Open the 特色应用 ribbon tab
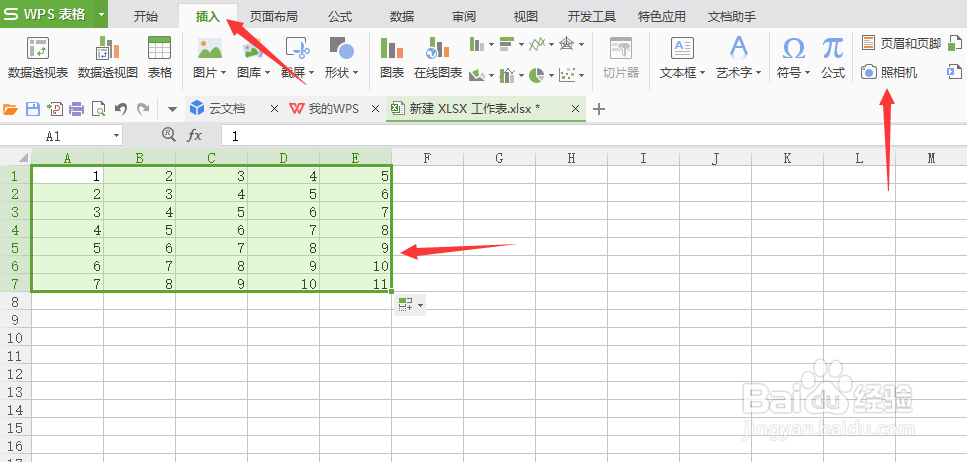 point(662,17)
